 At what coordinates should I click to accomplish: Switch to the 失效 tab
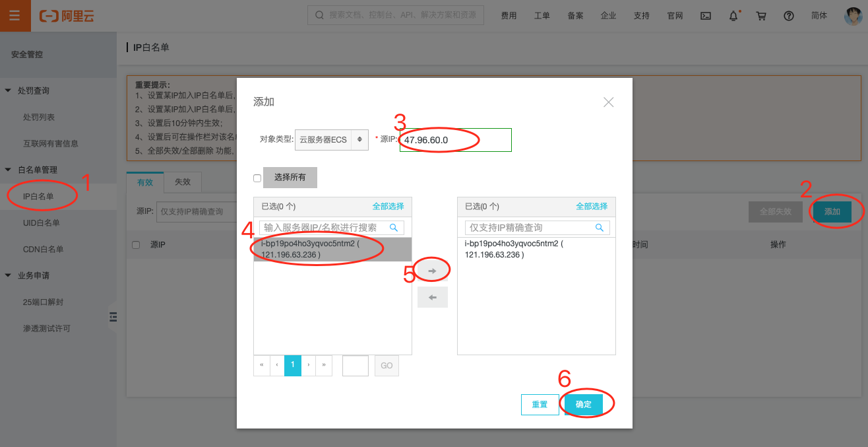coord(183,182)
